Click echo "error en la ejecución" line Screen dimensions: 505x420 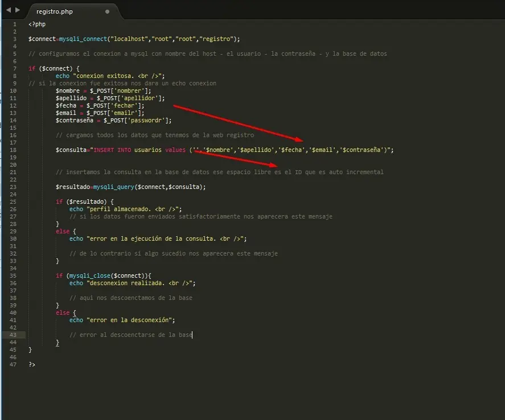(x=158, y=239)
